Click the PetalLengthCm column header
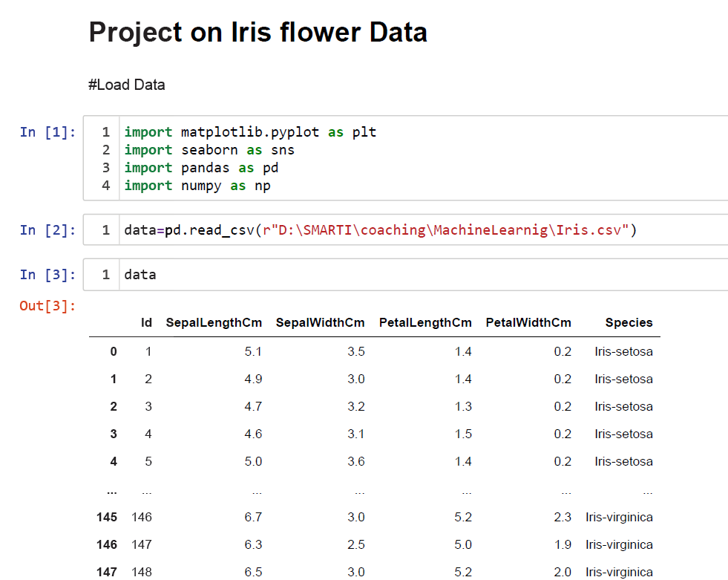Screen dimensions: 728x580 425,322
